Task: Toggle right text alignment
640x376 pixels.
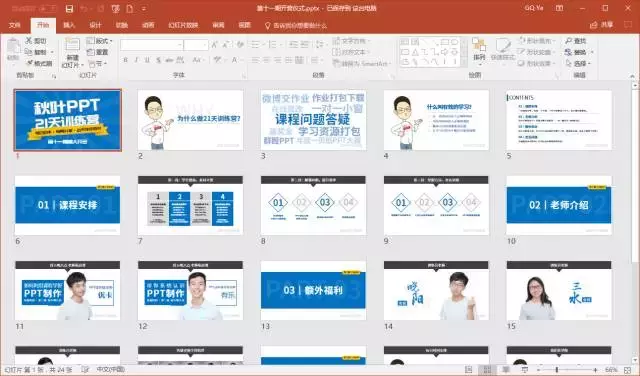Action: point(278,60)
